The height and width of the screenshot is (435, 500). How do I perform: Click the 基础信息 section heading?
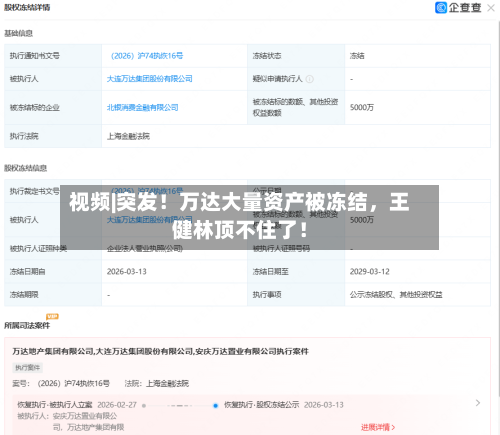tap(18, 33)
